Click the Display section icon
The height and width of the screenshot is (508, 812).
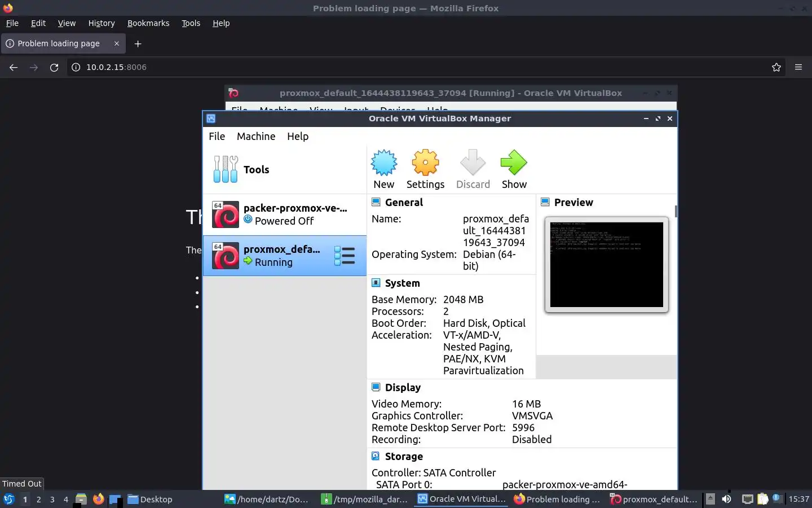point(376,387)
